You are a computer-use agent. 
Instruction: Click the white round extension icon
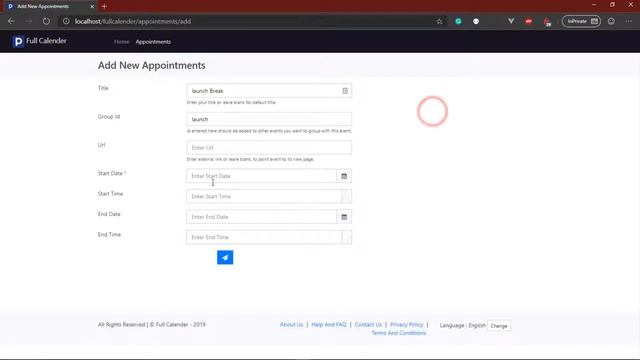pos(476,21)
